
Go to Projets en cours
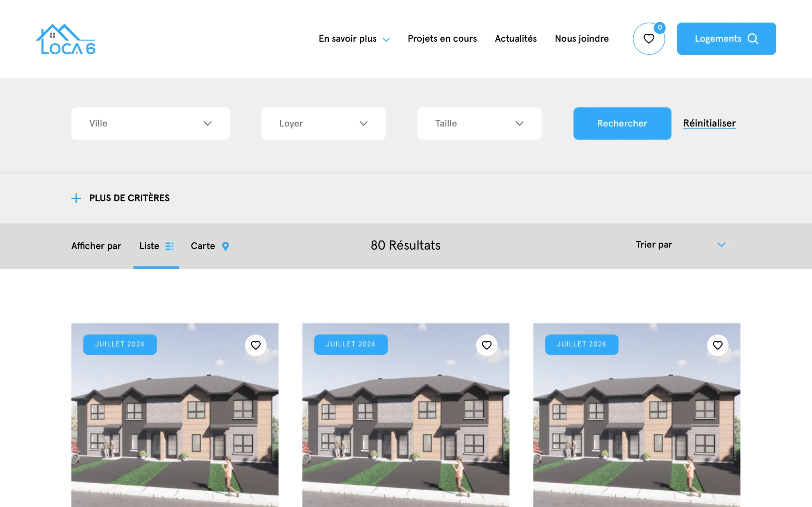442,39
